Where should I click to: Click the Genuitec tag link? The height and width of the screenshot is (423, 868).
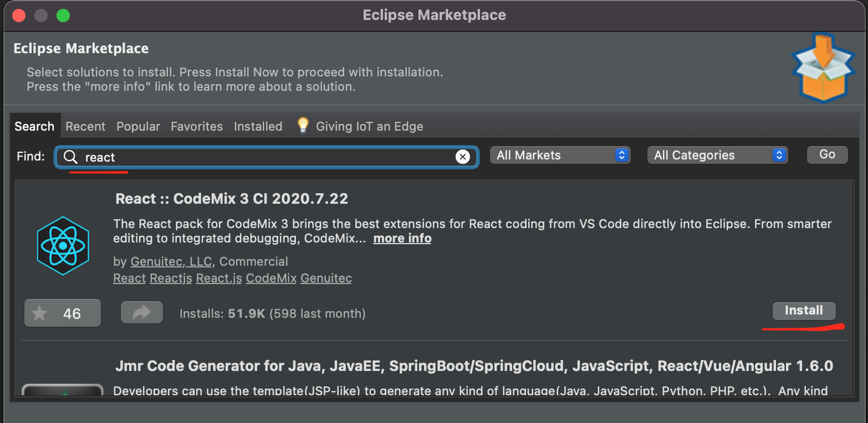click(x=326, y=278)
